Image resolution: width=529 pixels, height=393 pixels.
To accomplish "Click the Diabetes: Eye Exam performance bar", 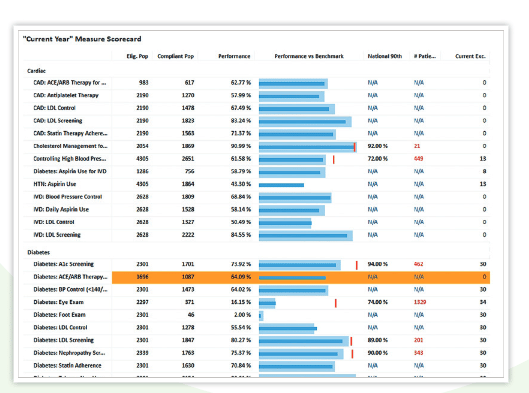I will (x=267, y=303).
